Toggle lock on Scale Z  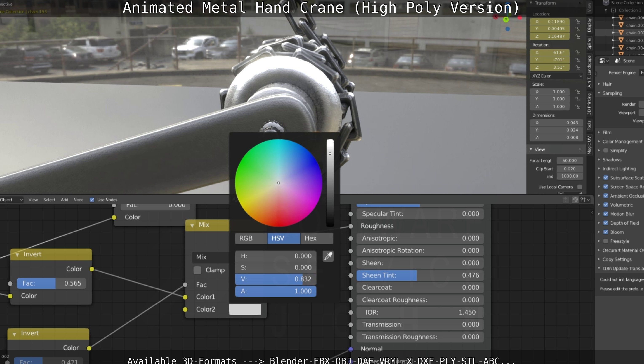pyautogui.click(x=578, y=107)
